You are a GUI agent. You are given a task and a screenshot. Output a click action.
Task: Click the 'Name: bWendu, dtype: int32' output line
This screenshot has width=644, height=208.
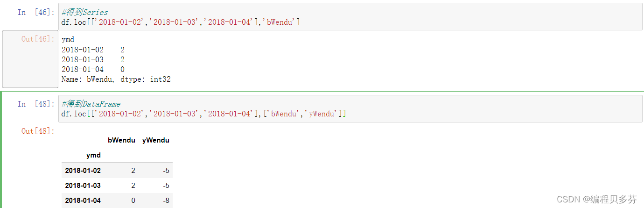click(x=116, y=79)
